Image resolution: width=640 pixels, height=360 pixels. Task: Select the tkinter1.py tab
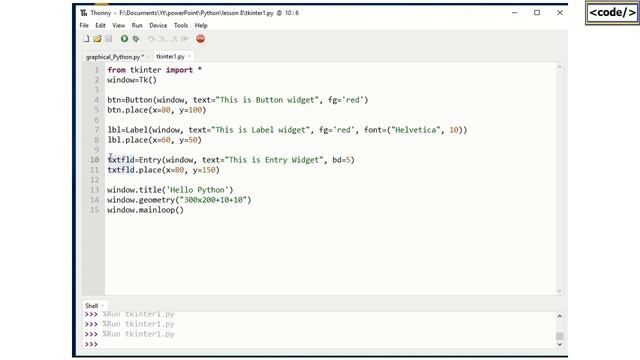[170, 56]
